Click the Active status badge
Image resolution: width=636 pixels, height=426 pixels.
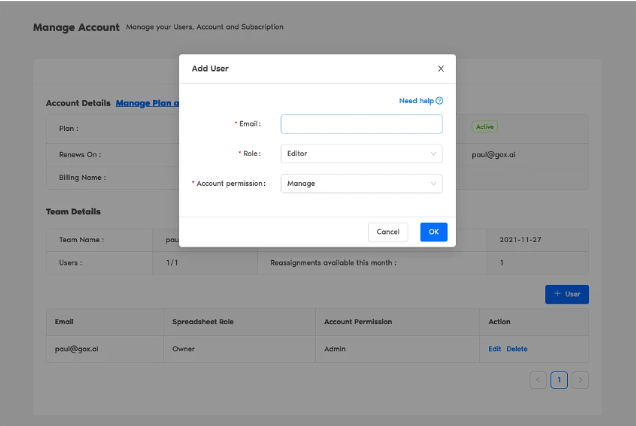click(485, 127)
